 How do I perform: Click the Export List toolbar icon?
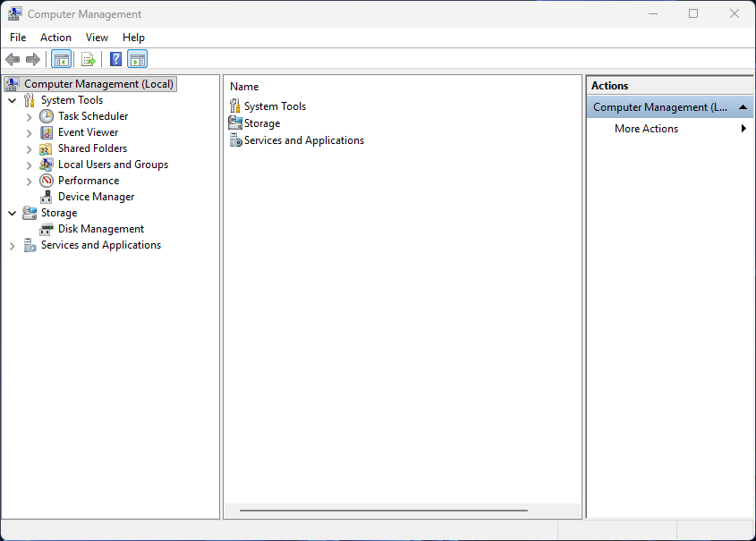point(88,58)
